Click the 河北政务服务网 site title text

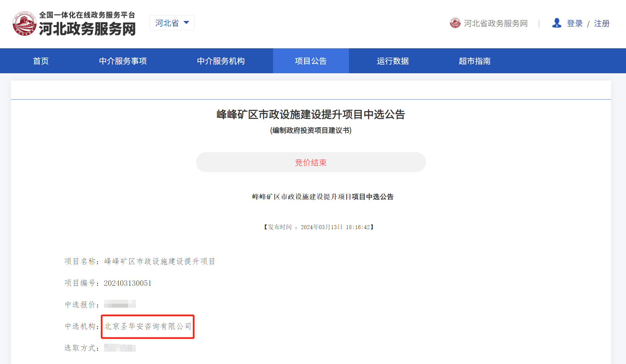coord(87,29)
